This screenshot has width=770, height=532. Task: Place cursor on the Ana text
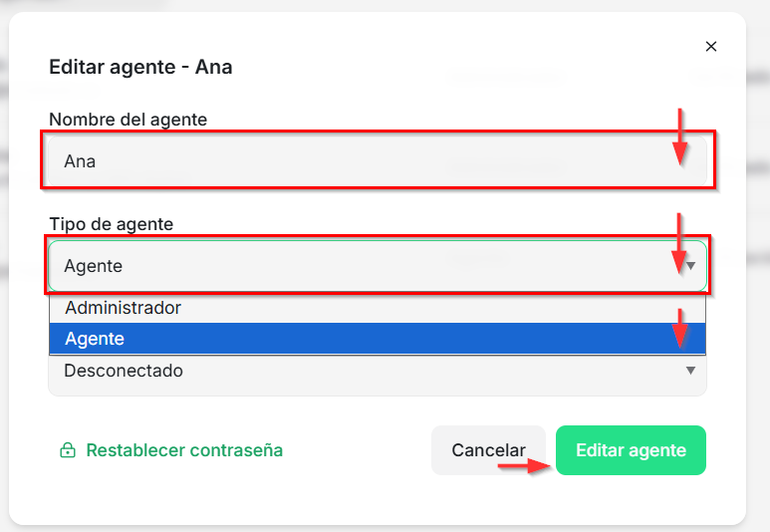pyautogui.click(x=80, y=160)
